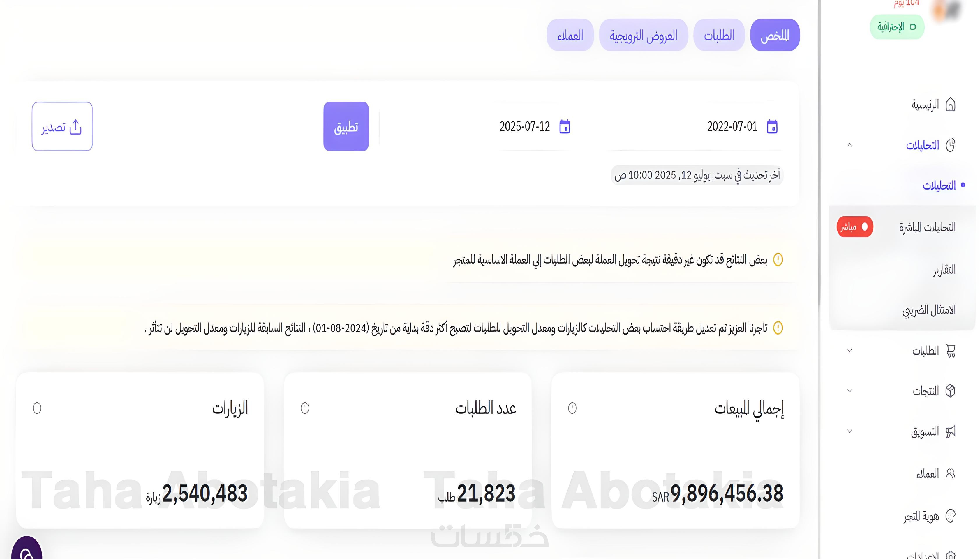Screen dimensions: 980x559
Task: Click the total sales value 9,896,456.38
Action: click(727, 493)
